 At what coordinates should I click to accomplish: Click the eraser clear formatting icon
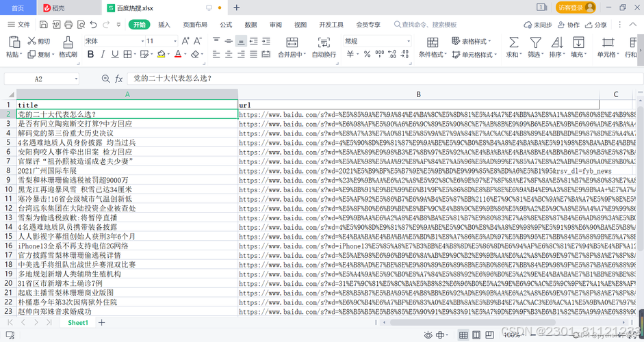[x=195, y=54]
